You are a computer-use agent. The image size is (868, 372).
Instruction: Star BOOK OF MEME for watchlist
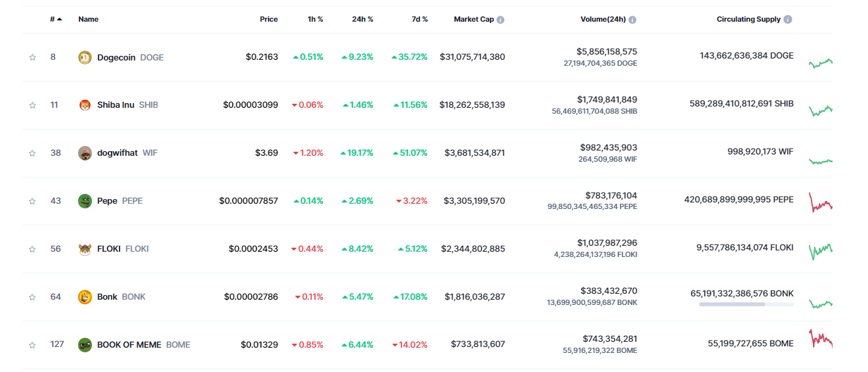32,345
